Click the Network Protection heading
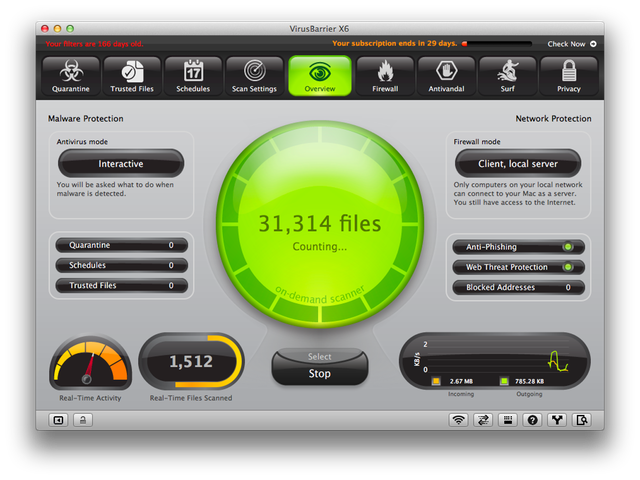The width and height of the screenshot is (640, 480). tap(553, 119)
